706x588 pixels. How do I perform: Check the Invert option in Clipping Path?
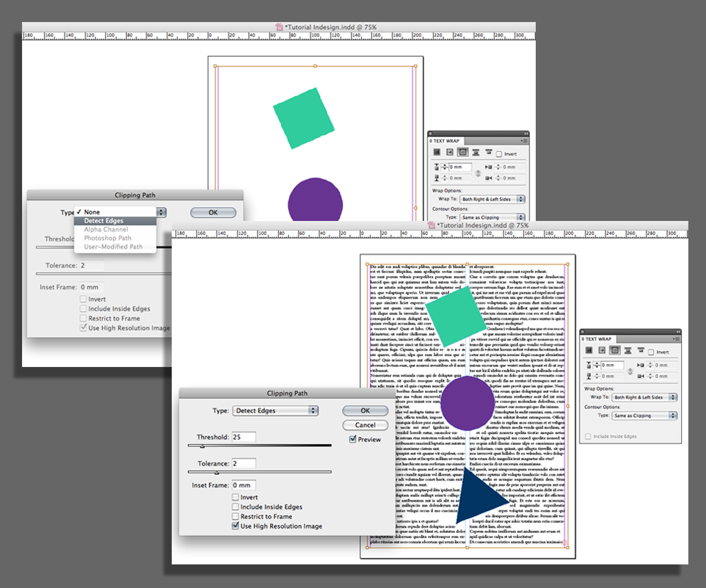[x=236, y=497]
